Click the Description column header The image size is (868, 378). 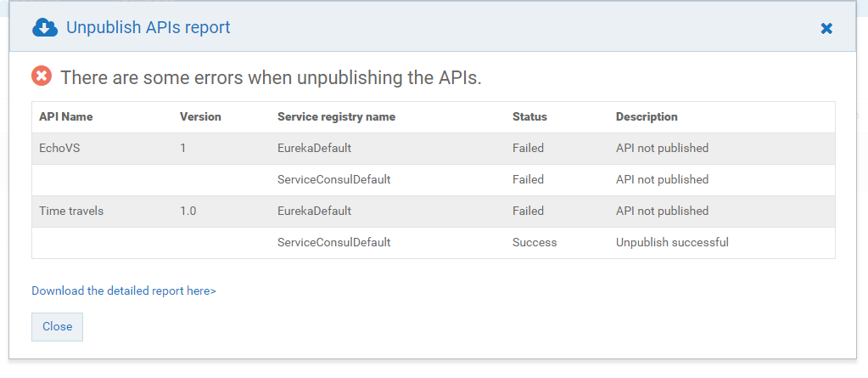click(647, 117)
